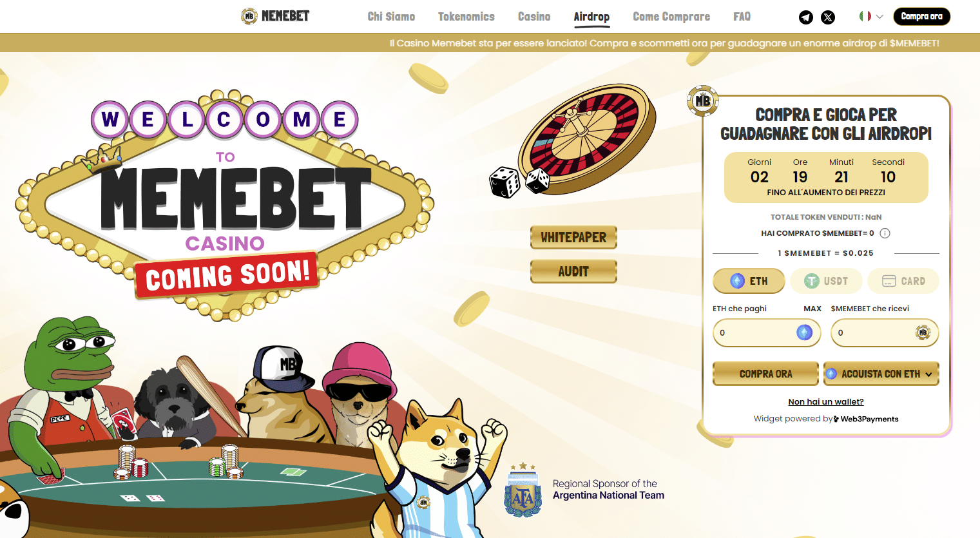
Task: Open the WHITEPAPER button
Action: point(573,237)
